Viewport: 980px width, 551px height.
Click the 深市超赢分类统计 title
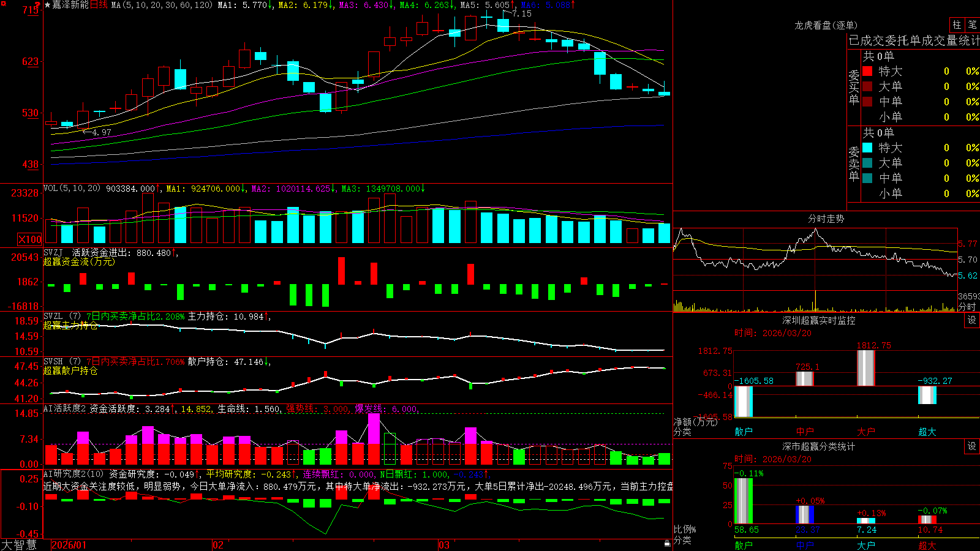819,446
